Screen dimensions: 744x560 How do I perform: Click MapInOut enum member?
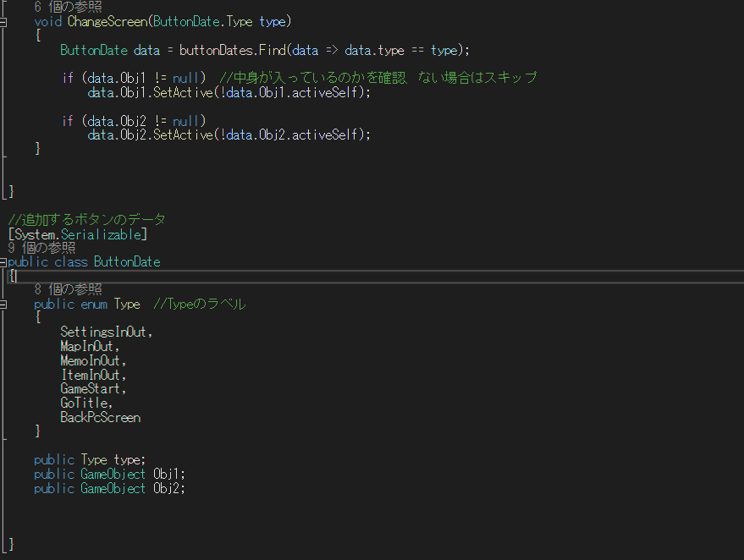pyautogui.click(x=90, y=347)
